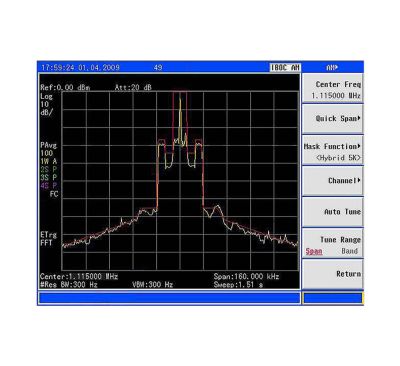Click the 1W A trace label
The width and height of the screenshot is (400, 366).
click(49, 161)
